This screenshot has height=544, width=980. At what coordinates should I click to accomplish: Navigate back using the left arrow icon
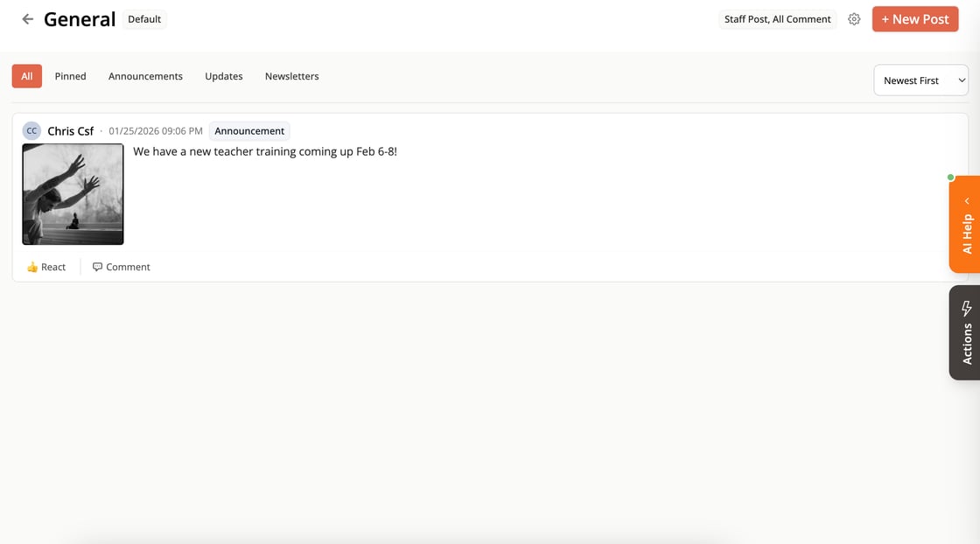coord(27,17)
